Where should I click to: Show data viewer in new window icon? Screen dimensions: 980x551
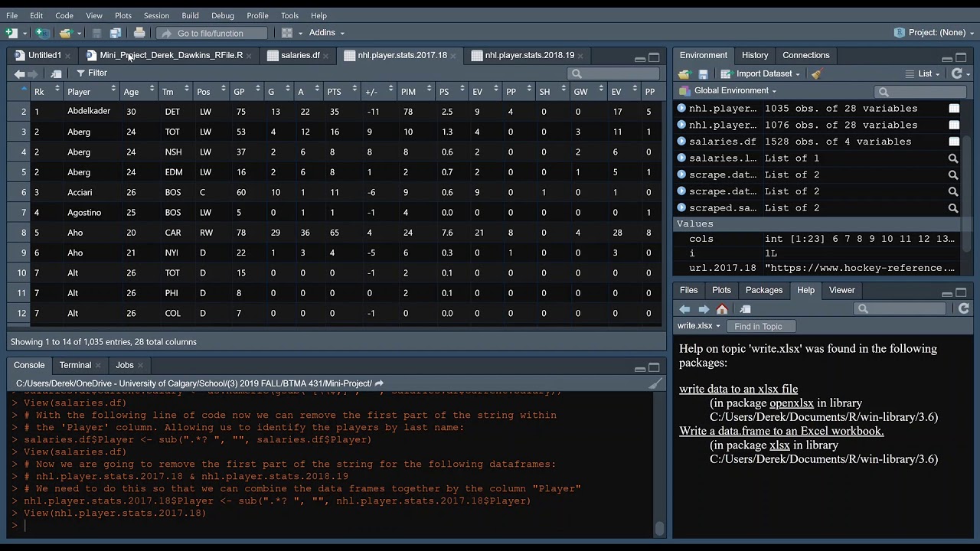(x=56, y=73)
